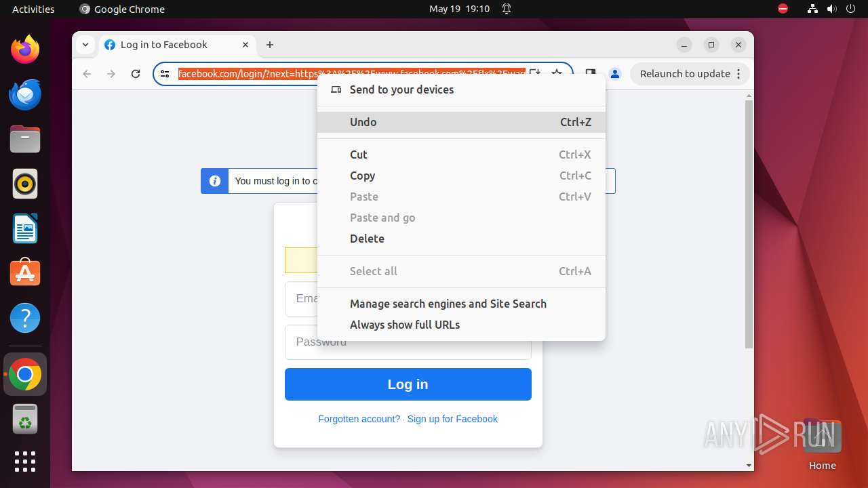
Task: Open the Trash dock icon
Action: (25, 419)
